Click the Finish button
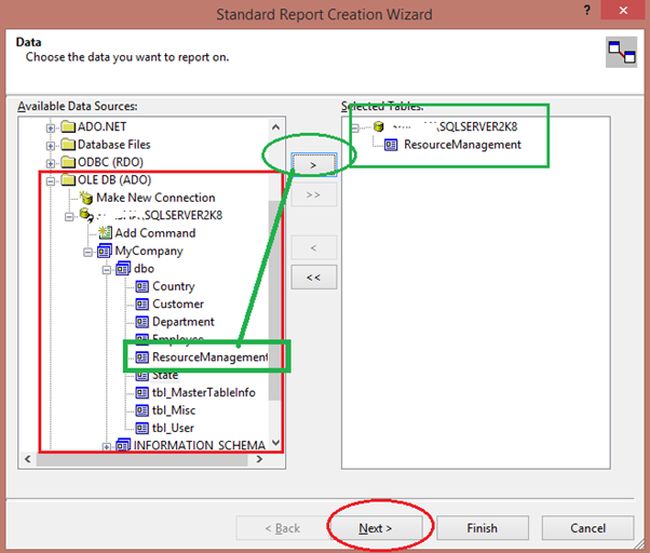This screenshot has width=650, height=553. (482, 528)
